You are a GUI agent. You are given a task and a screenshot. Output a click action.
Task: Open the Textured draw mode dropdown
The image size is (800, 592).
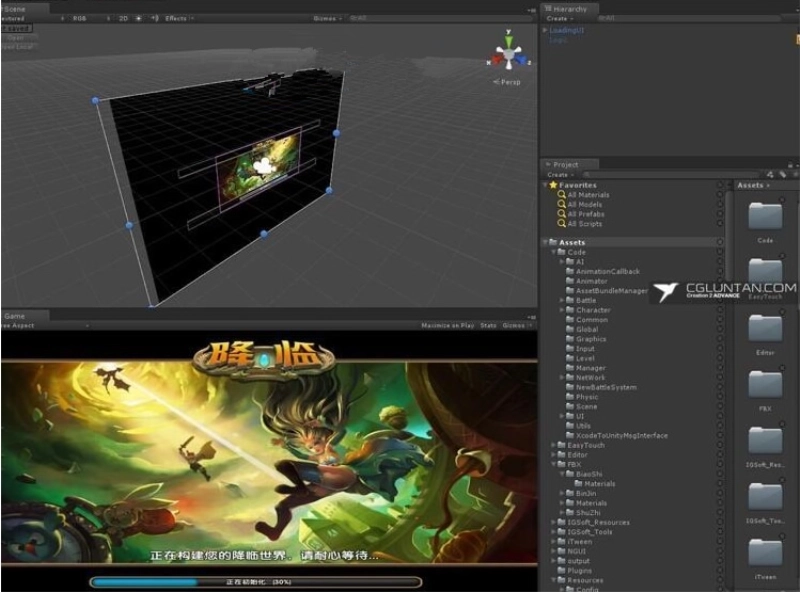(x=32, y=18)
